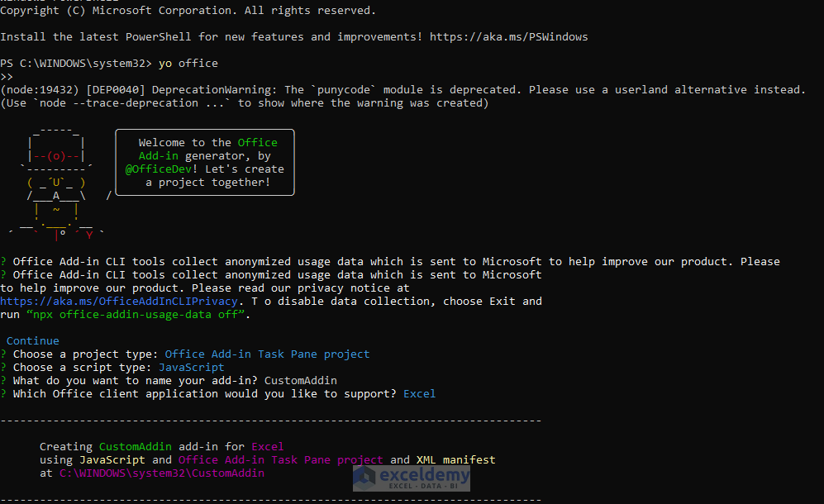Image resolution: width=824 pixels, height=504 pixels.
Task: Click the question mark before "Choose a script type"
Action: coord(3,367)
